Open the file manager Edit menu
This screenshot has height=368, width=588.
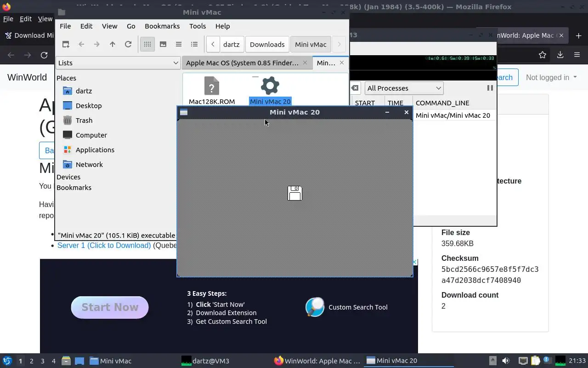[x=86, y=26]
